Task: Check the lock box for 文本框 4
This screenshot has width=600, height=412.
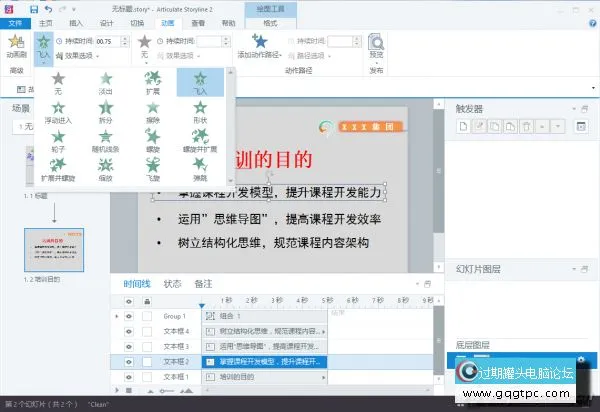Action: (147, 331)
